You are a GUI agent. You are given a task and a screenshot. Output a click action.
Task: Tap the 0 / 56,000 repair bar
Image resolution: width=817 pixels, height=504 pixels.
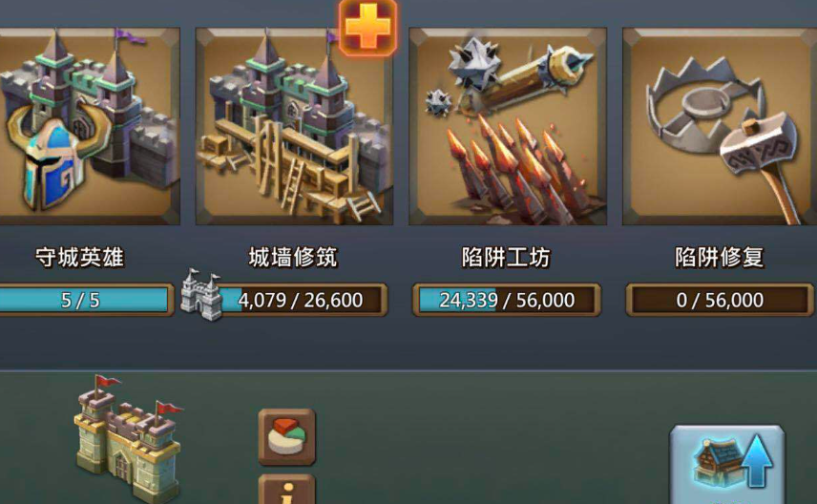(720, 301)
